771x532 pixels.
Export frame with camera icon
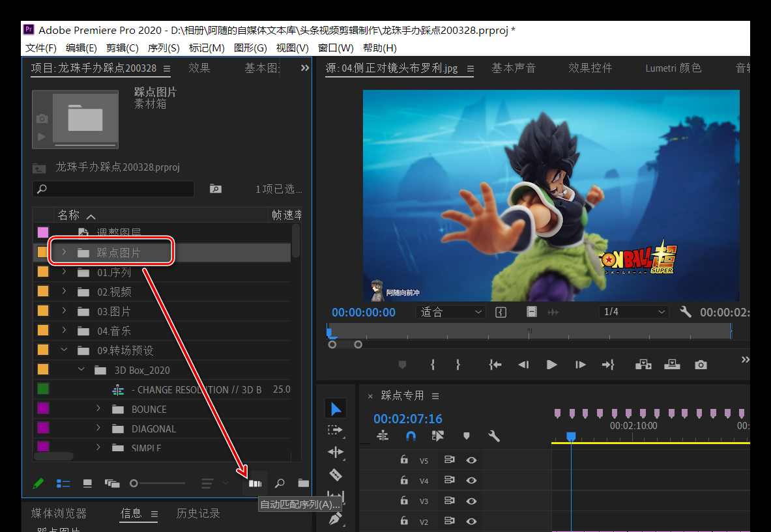[x=701, y=365]
